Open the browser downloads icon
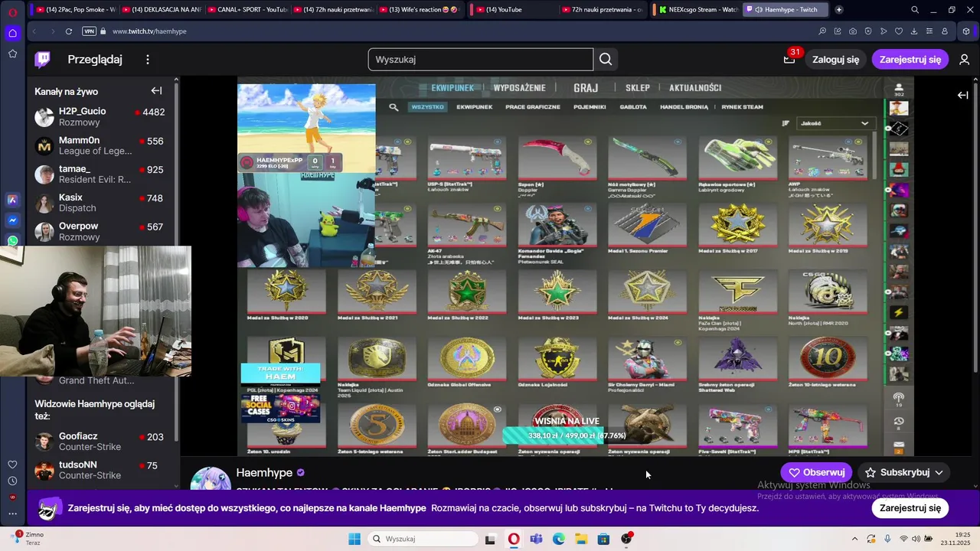980x551 pixels. coord(914,31)
